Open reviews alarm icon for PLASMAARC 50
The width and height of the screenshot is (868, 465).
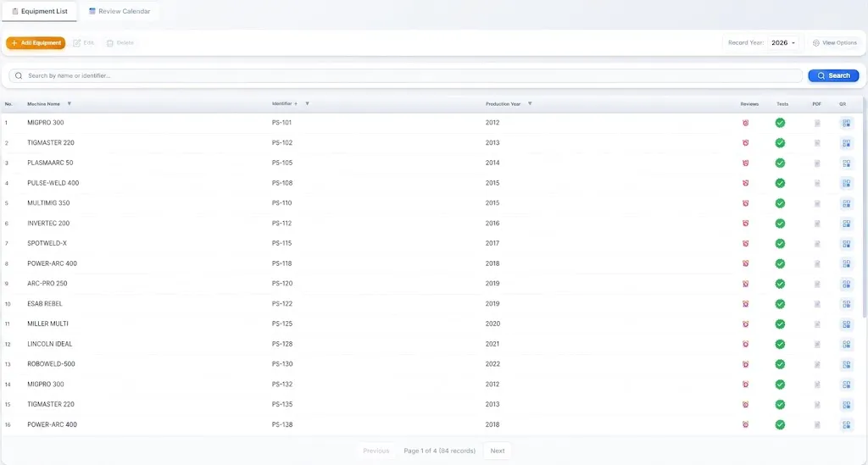[746, 163]
